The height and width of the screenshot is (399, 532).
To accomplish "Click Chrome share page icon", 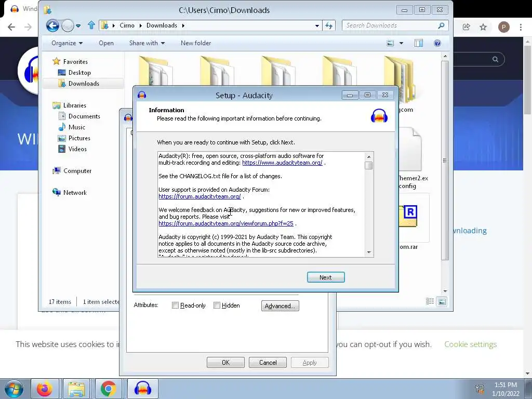I will coord(466,27).
